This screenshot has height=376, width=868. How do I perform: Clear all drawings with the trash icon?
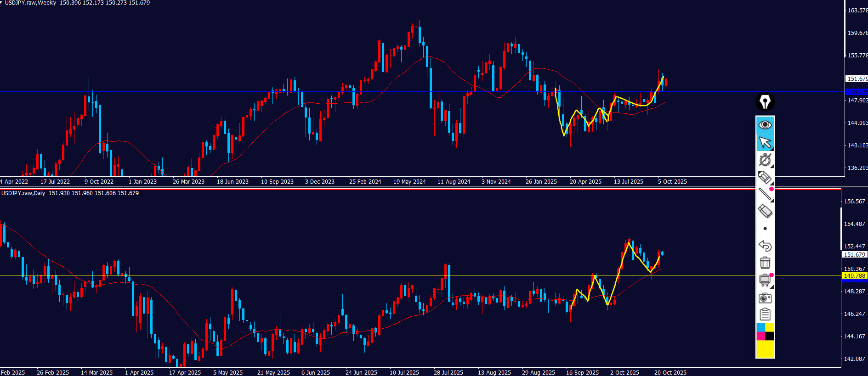click(765, 263)
